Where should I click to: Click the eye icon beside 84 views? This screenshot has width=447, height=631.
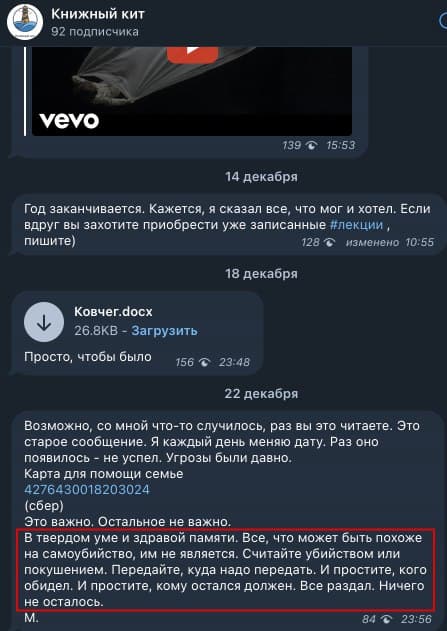(x=386, y=619)
